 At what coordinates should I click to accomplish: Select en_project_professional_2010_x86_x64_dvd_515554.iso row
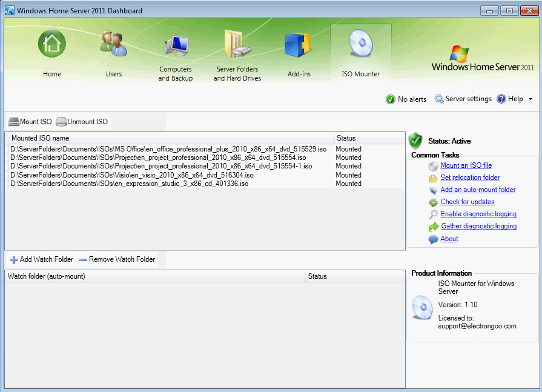[207, 158]
